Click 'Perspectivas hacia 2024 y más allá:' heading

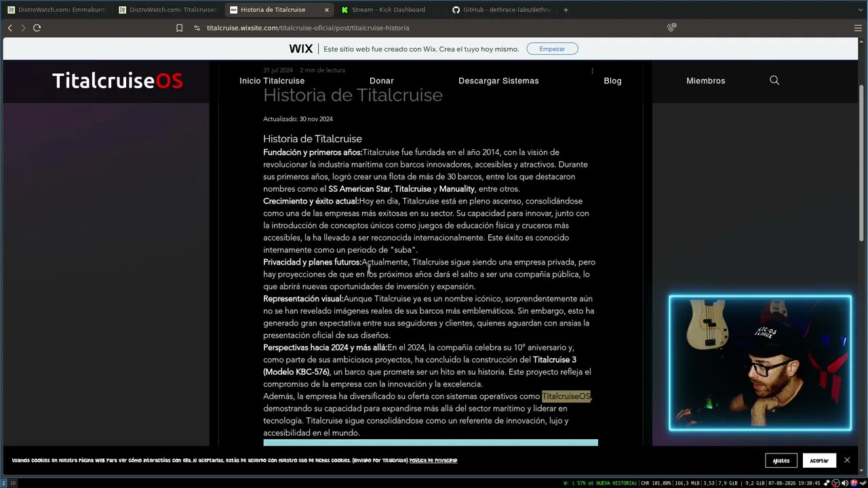(x=325, y=348)
